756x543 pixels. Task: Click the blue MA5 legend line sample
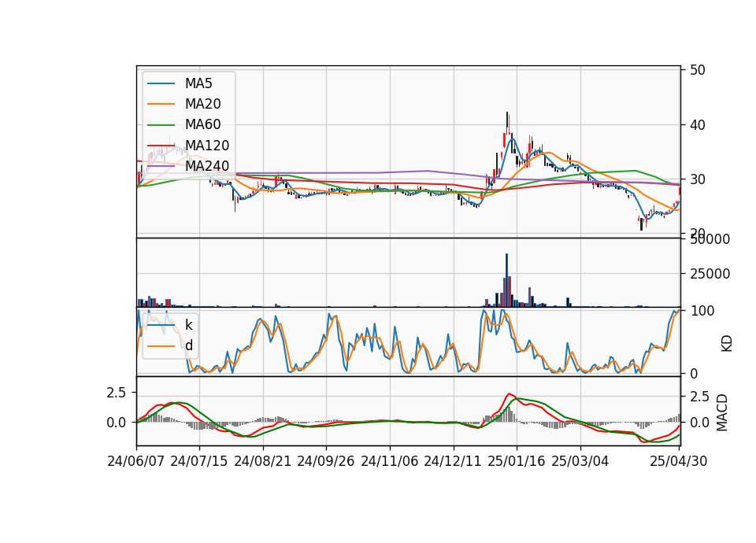(x=161, y=83)
